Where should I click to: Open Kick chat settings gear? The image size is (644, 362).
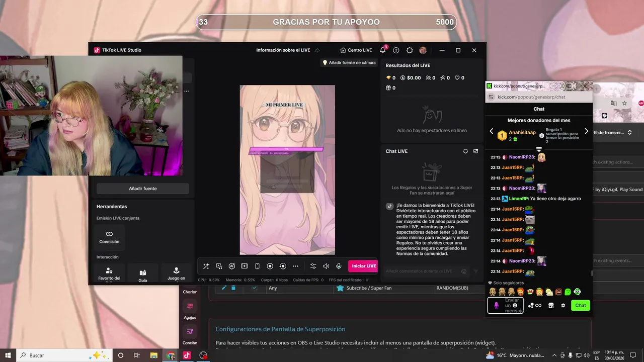click(563, 305)
